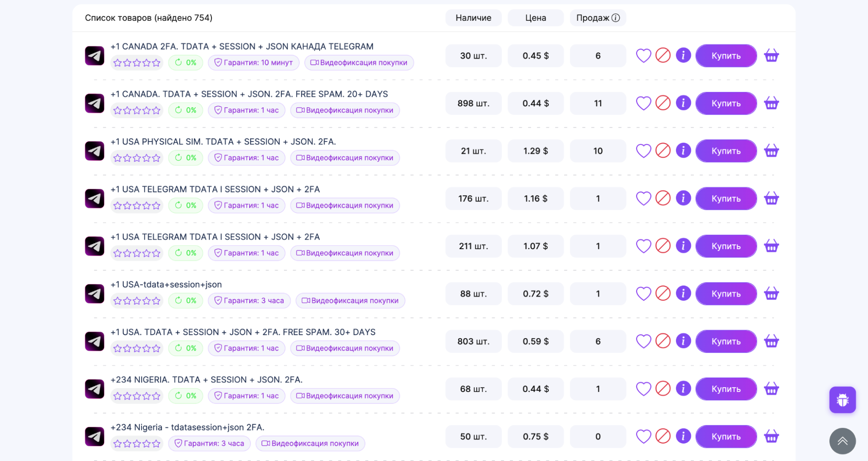Open +1 USA PHYSICAL SIM listing title
Screen dimensions: 868x461
pyautogui.click(x=223, y=142)
